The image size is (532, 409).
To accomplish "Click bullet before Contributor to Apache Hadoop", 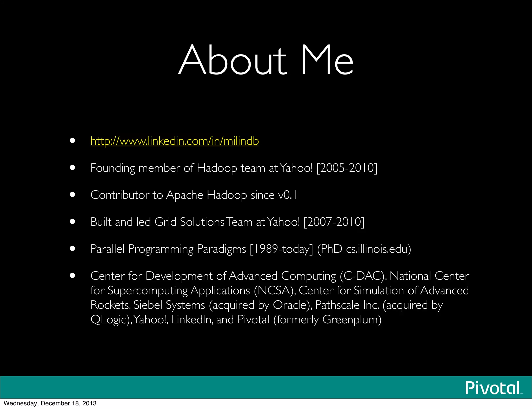I will coord(72,195).
